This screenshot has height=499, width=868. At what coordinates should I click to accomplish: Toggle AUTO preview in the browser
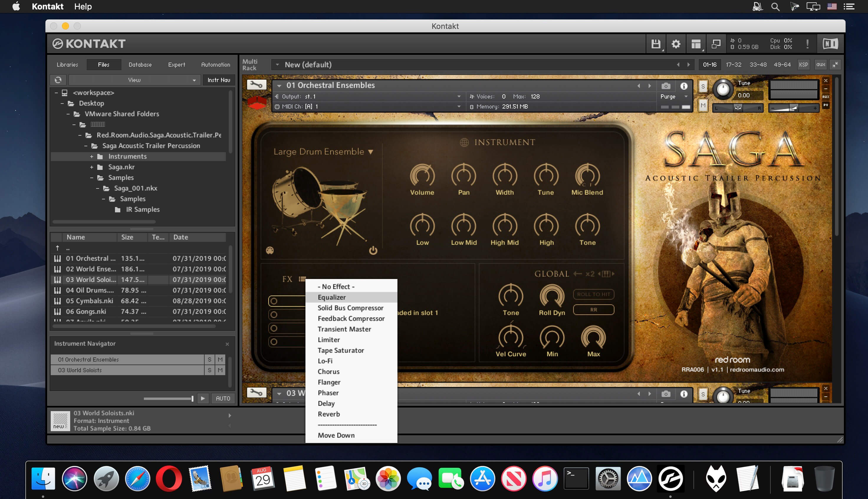point(223,398)
